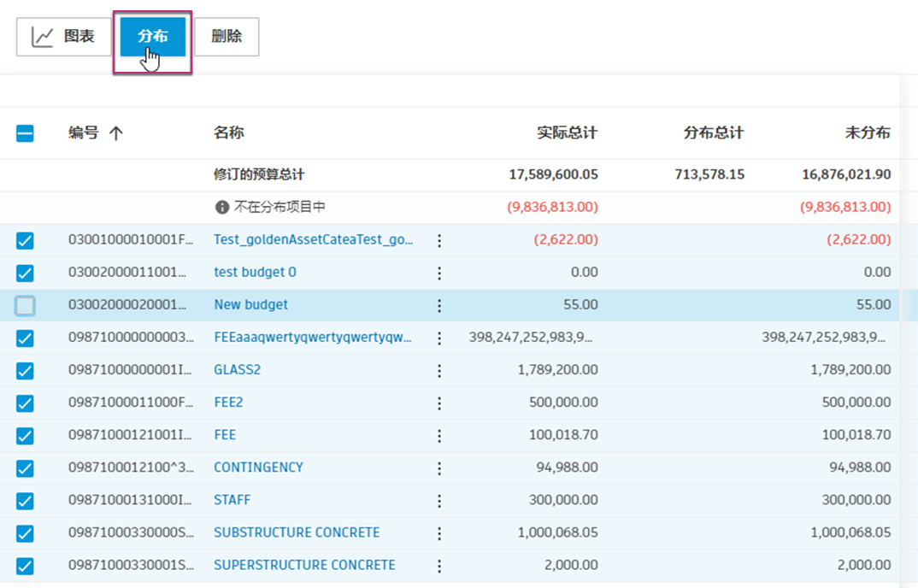Open the CONTINGENCY budget link
Screen dimensions: 918x588
pyautogui.click(x=258, y=467)
